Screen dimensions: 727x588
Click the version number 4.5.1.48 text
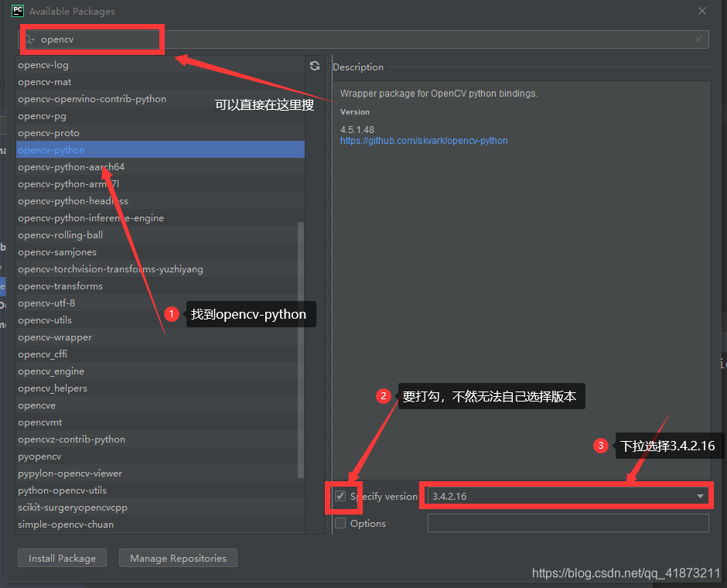(357, 130)
